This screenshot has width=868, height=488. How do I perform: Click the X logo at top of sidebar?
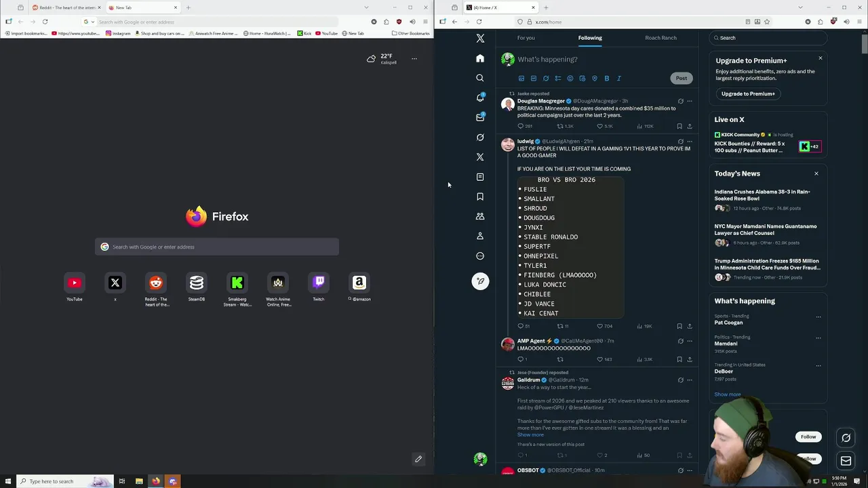(x=480, y=39)
